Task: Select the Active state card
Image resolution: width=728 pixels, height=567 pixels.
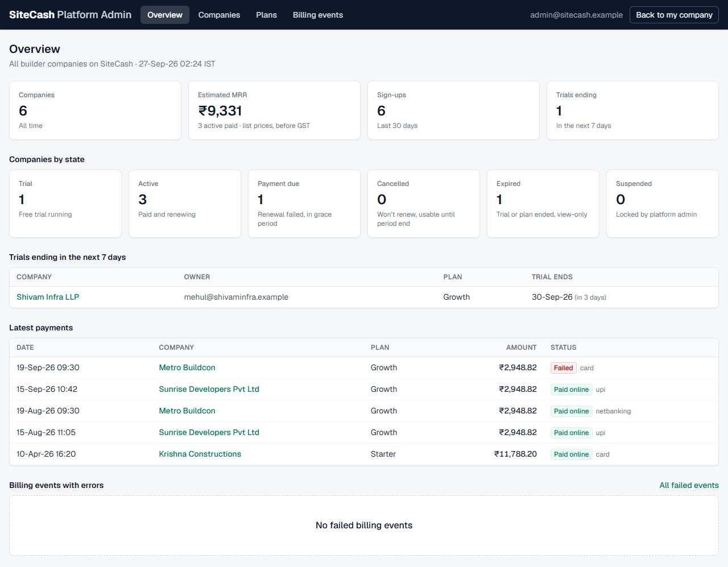Action: pyautogui.click(x=185, y=204)
